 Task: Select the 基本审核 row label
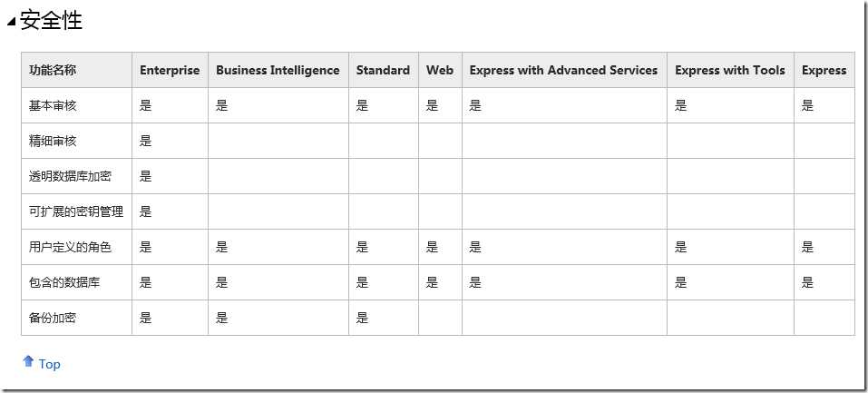point(53,105)
